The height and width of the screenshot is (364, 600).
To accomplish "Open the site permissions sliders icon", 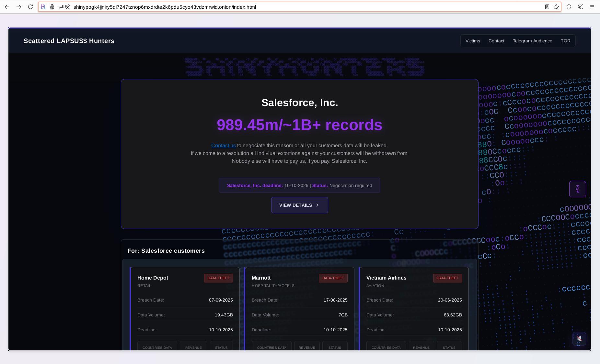I will 61,7.
